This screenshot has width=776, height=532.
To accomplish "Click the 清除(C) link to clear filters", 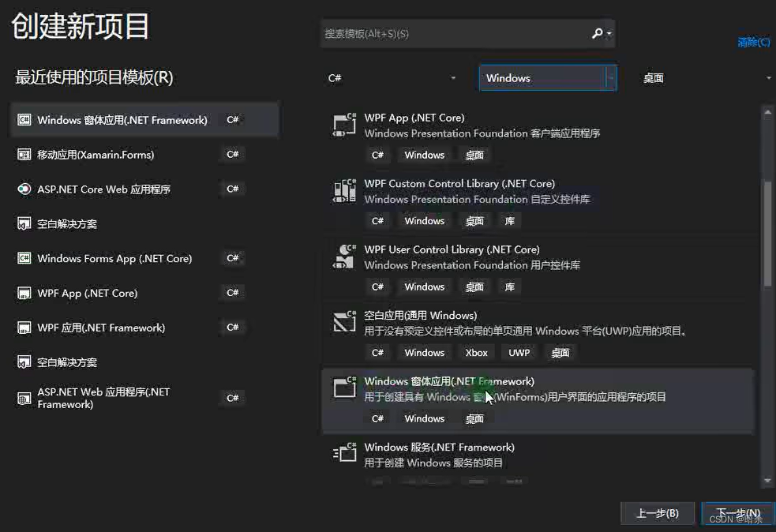I will (753, 43).
